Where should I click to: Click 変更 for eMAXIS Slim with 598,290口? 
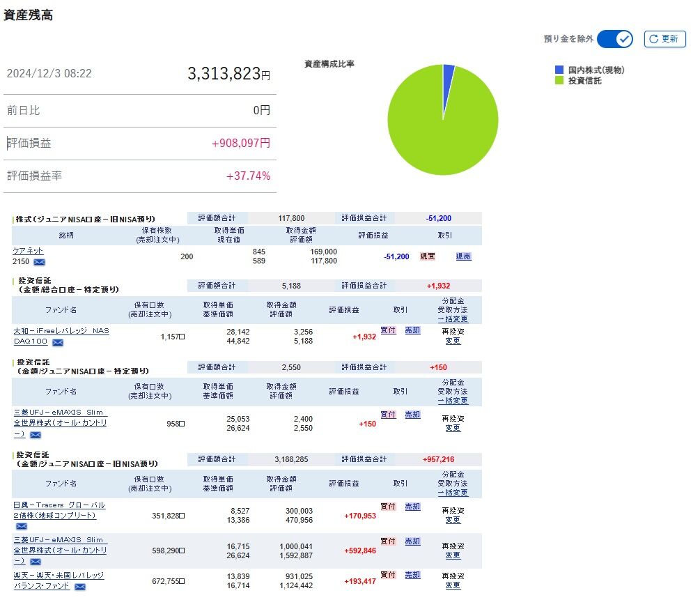click(453, 556)
